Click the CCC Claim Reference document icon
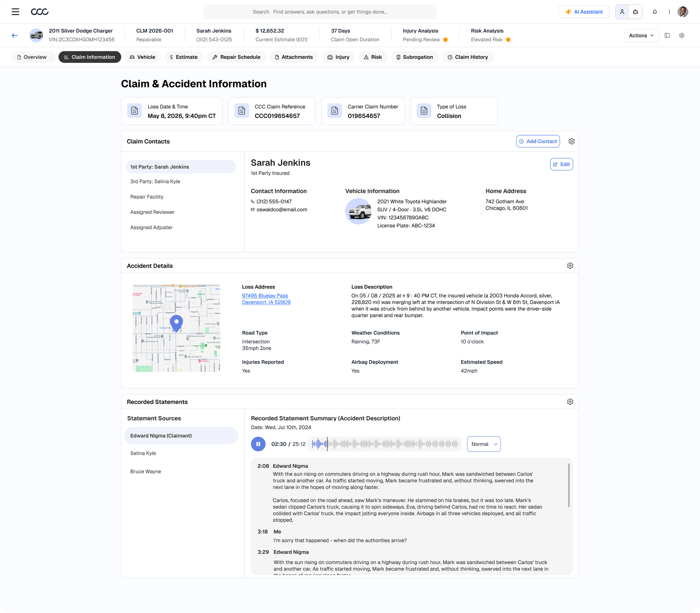Image resolution: width=700 pixels, height=613 pixels. (242, 110)
